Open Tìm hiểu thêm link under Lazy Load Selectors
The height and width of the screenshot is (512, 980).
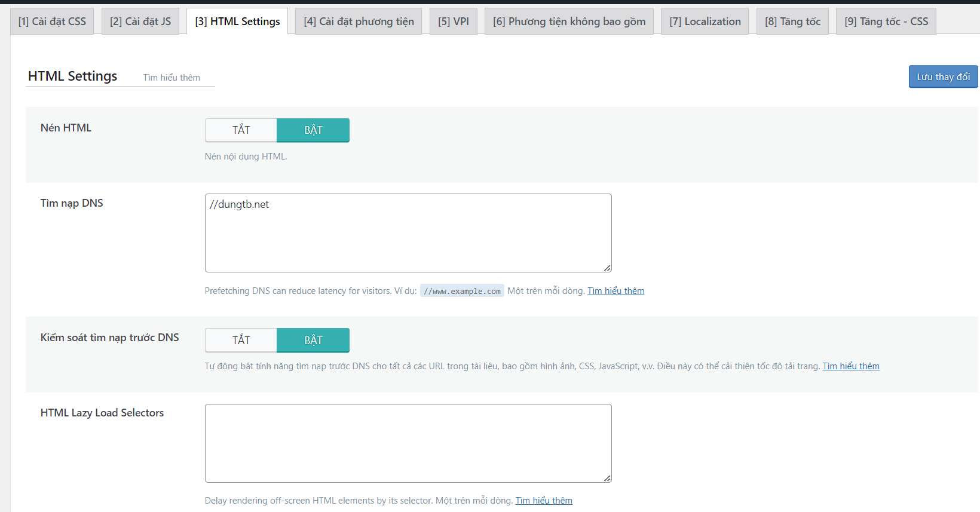tap(544, 501)
